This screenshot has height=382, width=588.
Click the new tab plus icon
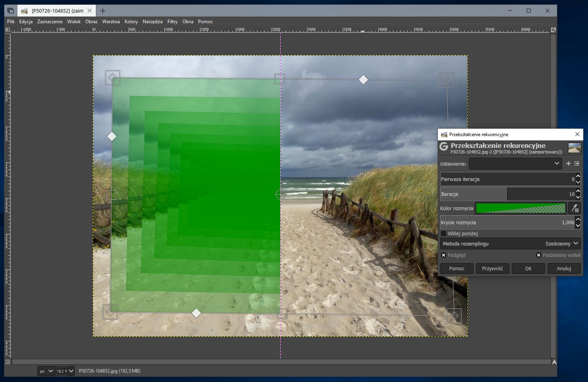103,11
